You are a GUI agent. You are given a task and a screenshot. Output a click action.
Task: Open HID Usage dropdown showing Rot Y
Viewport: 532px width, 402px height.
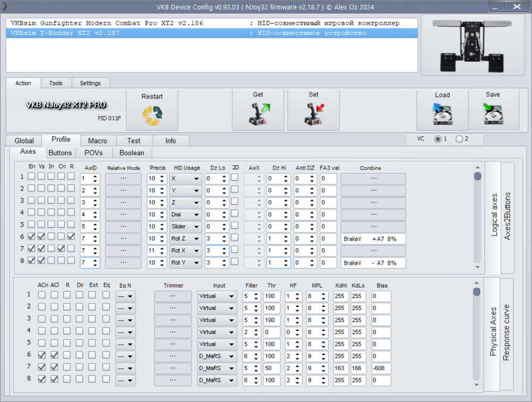coord(186,263)
